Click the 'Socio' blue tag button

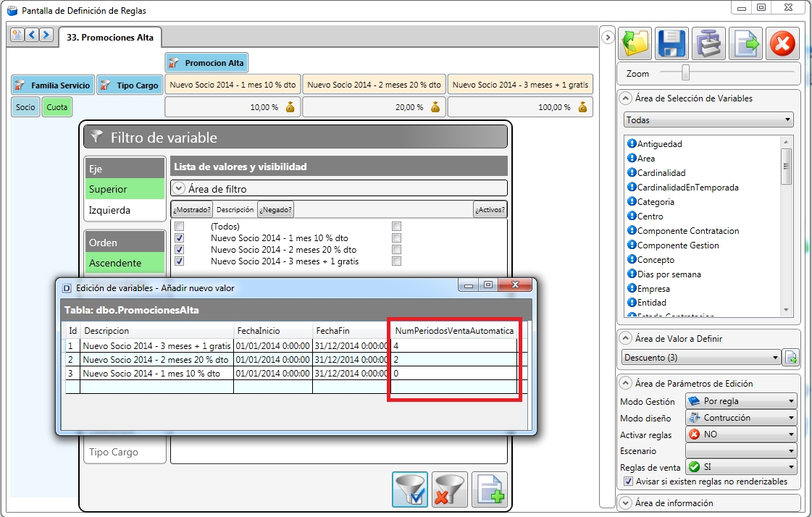click(x=25, y=107)
